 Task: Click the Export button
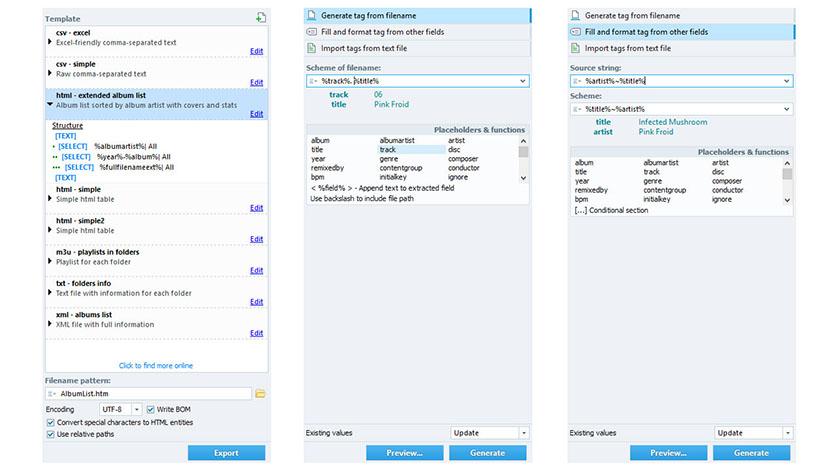click(227, 453)
